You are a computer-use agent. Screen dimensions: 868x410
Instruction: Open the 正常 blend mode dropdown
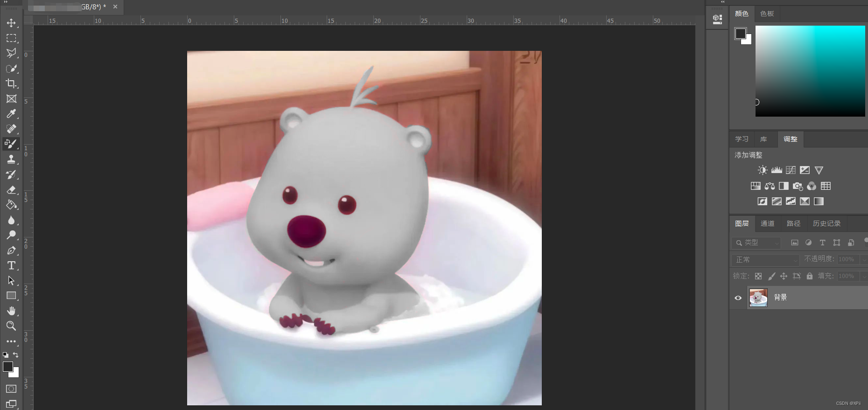tap(766, 259)
